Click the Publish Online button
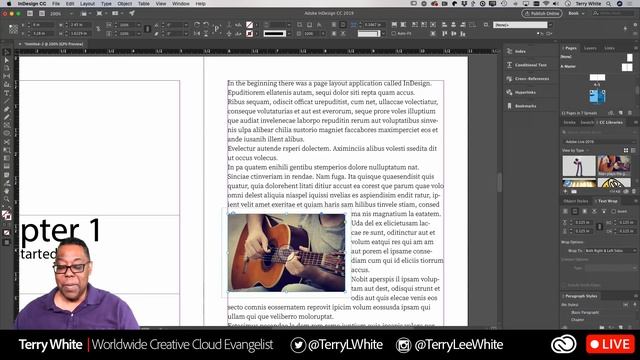The width and height of the screenshot is (640, 360). pyautogui.click(x=542, y=13)
